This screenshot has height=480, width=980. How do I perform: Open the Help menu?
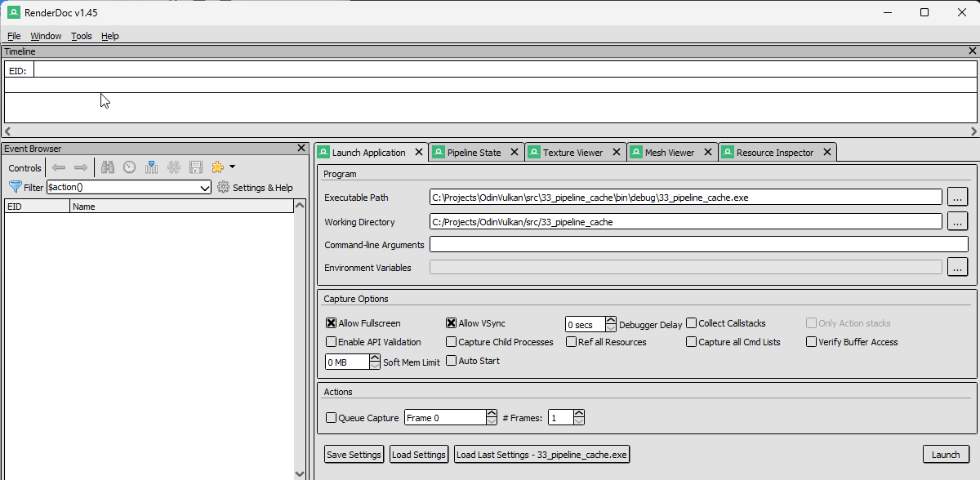(109, 36)
